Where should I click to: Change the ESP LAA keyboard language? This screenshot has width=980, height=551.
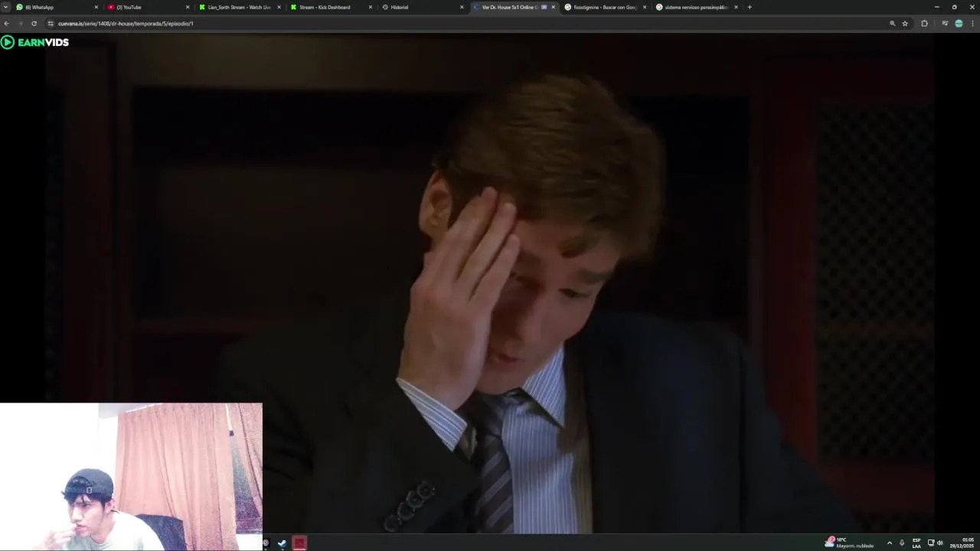click(916, 543)
